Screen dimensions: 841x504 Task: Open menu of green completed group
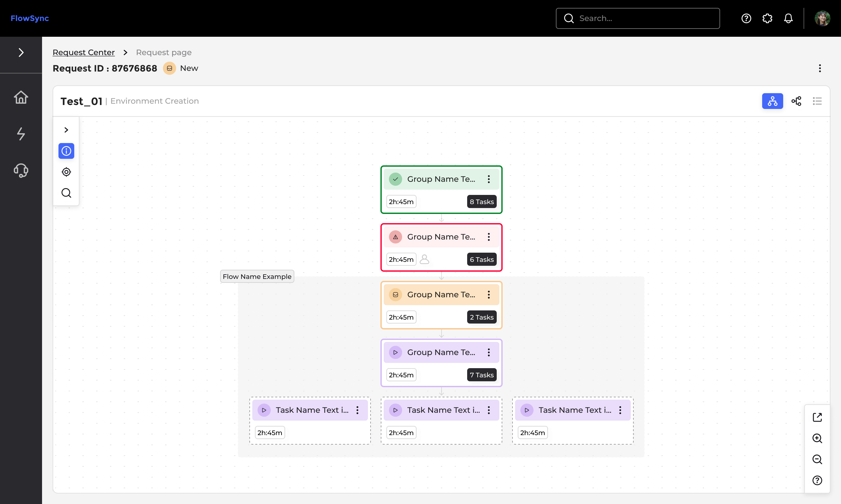coord(489,179)
